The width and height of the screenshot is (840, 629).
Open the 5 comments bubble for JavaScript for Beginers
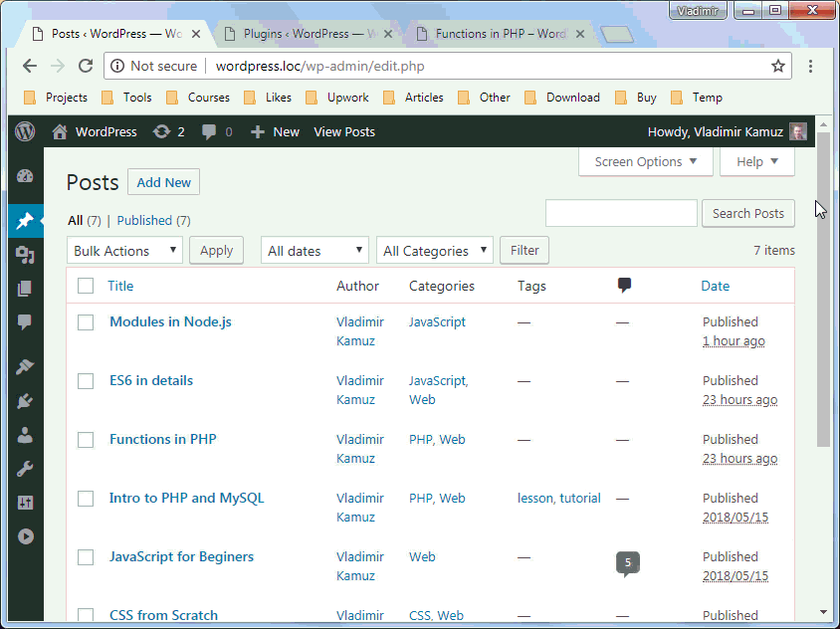[628, 563]
